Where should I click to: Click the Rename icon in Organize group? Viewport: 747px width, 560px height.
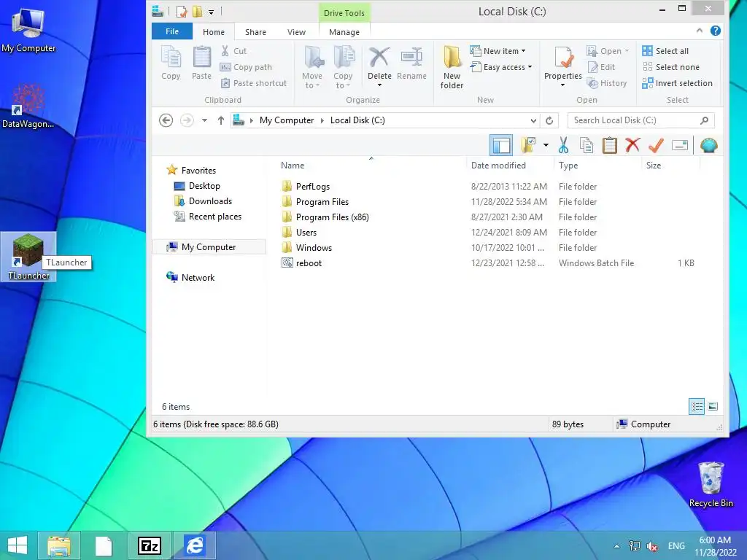(411, 64)
